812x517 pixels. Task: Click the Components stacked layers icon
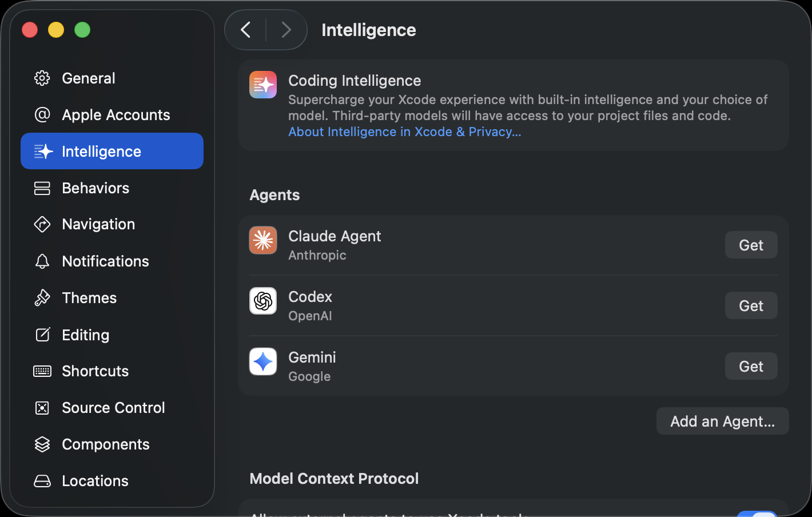[x=42, y=444]
